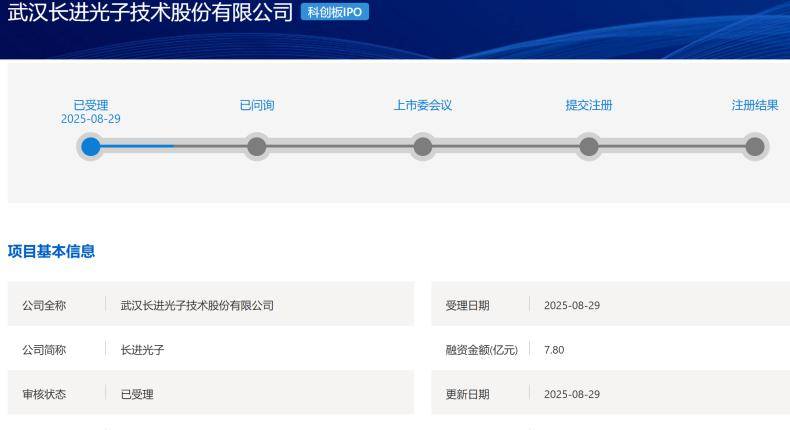Click the 上市委会议 stage label
The width and height of the screenshot is (790, 430).
coord(423,106)
